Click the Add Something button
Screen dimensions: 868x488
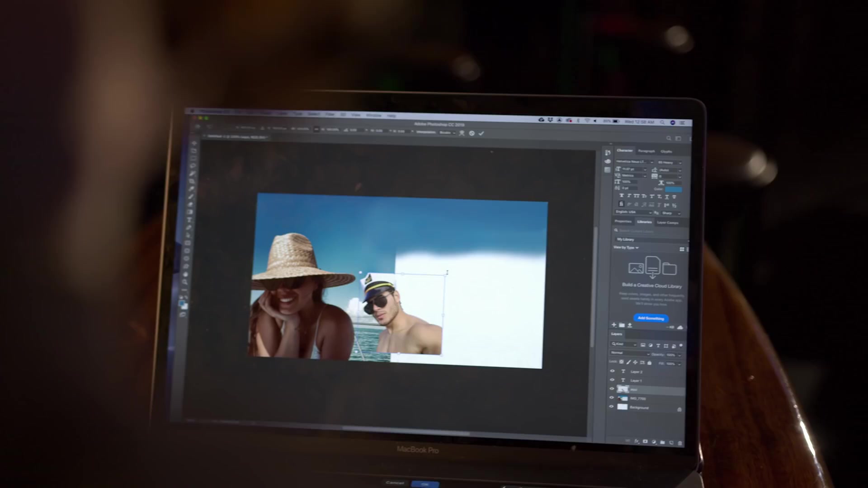point(651,318)
